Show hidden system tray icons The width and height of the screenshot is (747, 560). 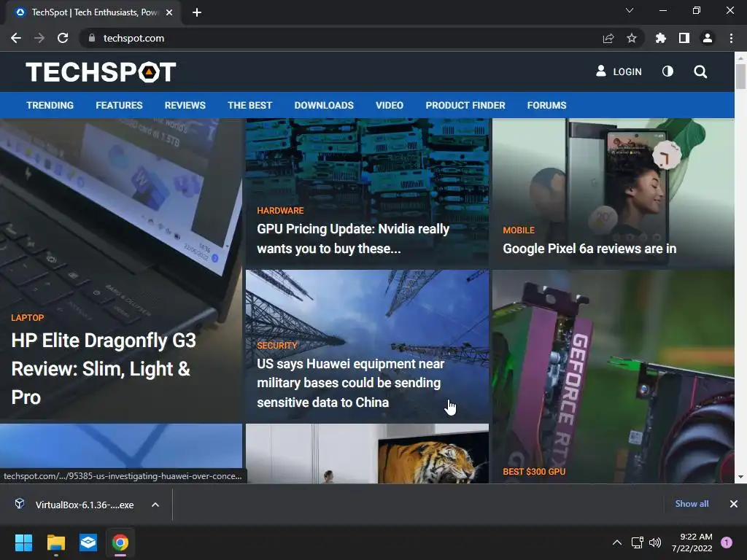tap(617, 542)
